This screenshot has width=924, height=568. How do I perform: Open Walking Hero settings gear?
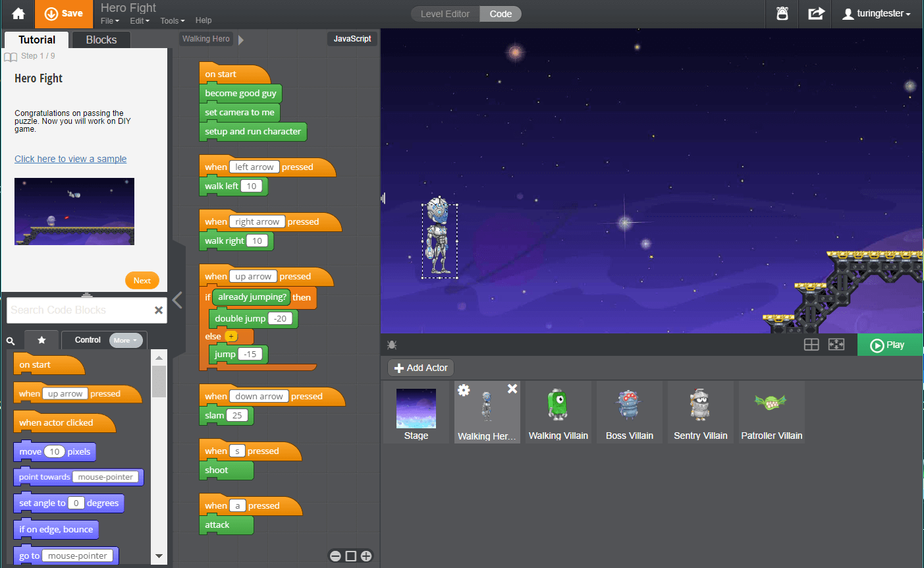point(464,390)
